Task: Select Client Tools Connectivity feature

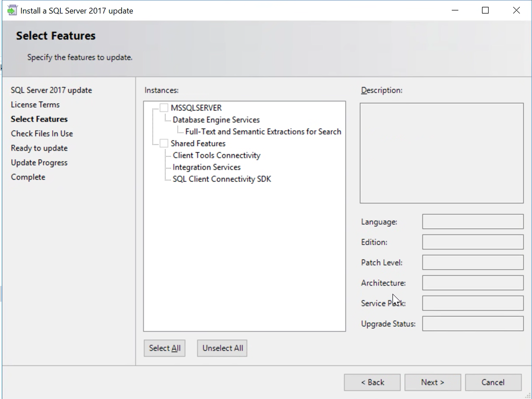Action: [216, 155]
